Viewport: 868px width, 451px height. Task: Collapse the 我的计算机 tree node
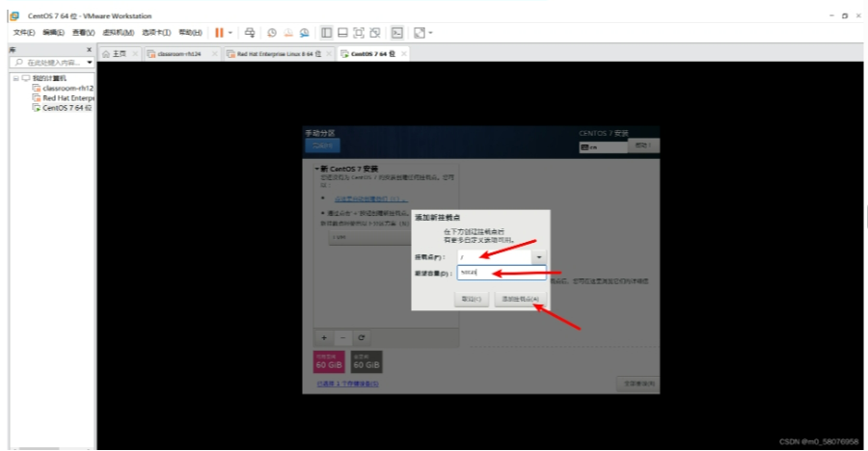tap(16, 78)
